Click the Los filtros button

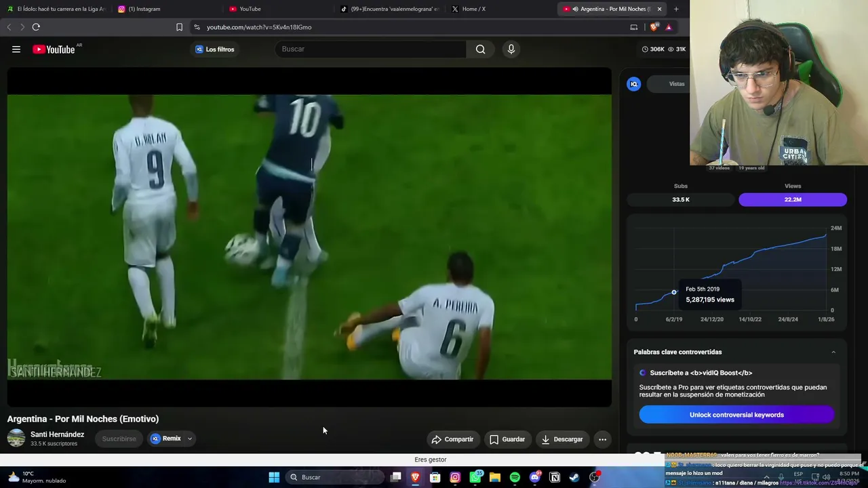pyautogui.click(x=215, y=49)
